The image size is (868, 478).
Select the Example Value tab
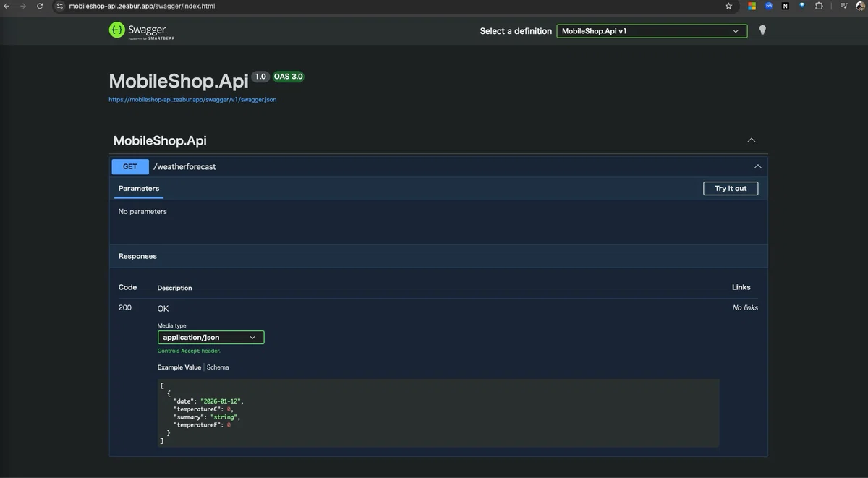[179, 367]
